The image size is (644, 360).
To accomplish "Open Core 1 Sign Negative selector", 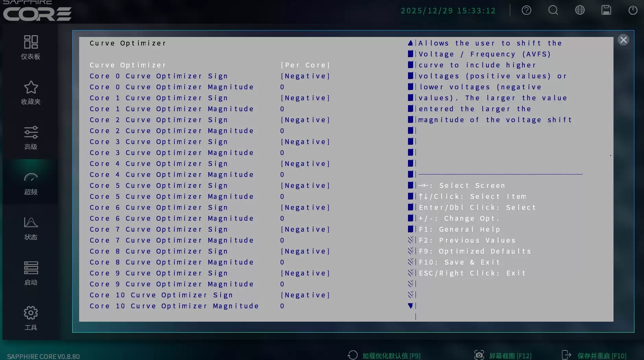I will [305, 98].
